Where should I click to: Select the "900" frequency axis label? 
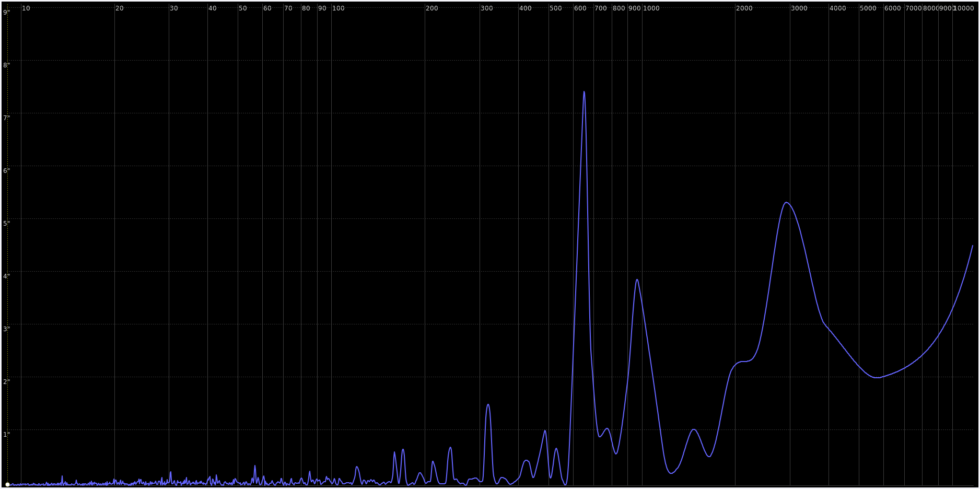tap(635, 8)
